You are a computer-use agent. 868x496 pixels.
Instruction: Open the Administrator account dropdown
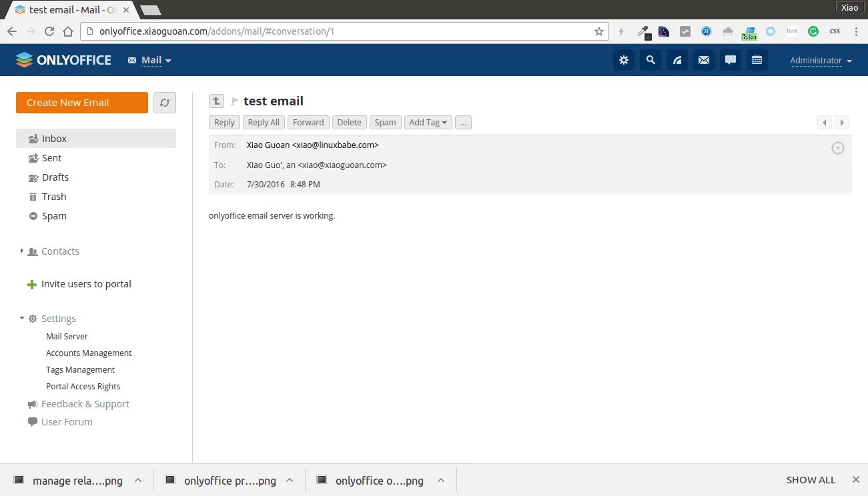click(x=821, y=61)
